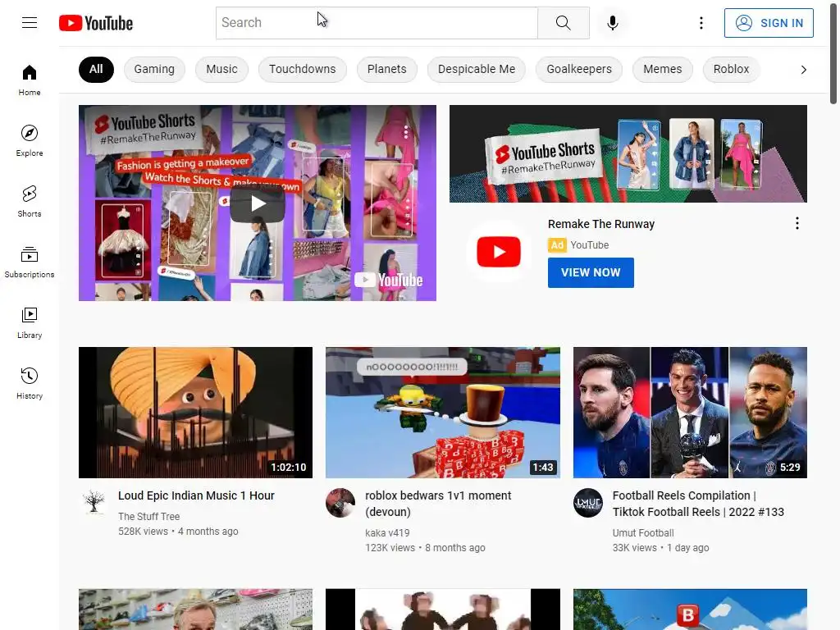Viewport: 840px width, 630px height.
Task: Click the search magnifier button
Action: pyautogui.click(x=563, y=23)
